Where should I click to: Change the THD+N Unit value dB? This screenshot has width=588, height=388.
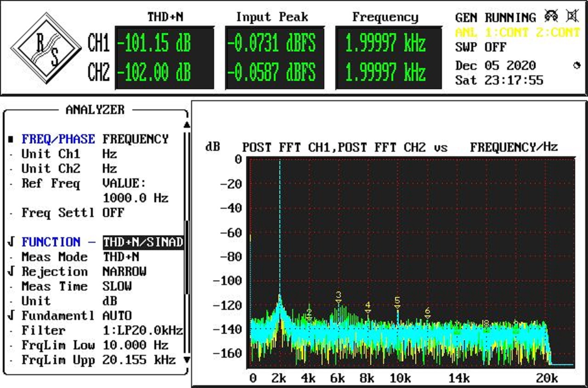tap(110, 301)
